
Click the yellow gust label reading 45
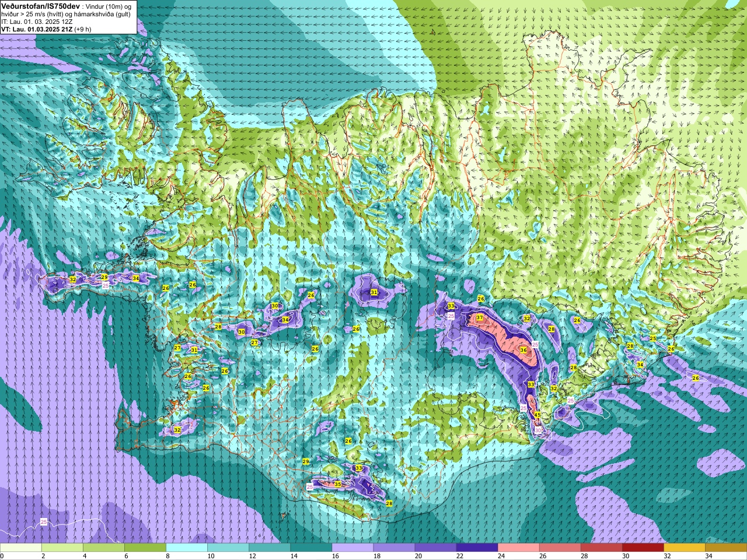[x=537, y=415]
